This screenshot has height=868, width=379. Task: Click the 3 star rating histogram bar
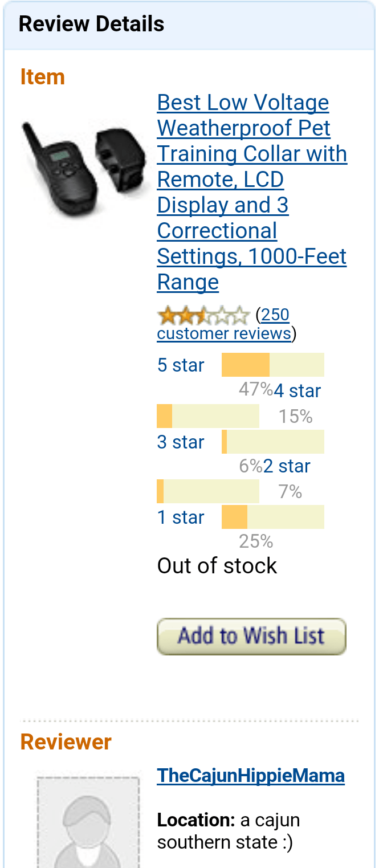point(272,442)
